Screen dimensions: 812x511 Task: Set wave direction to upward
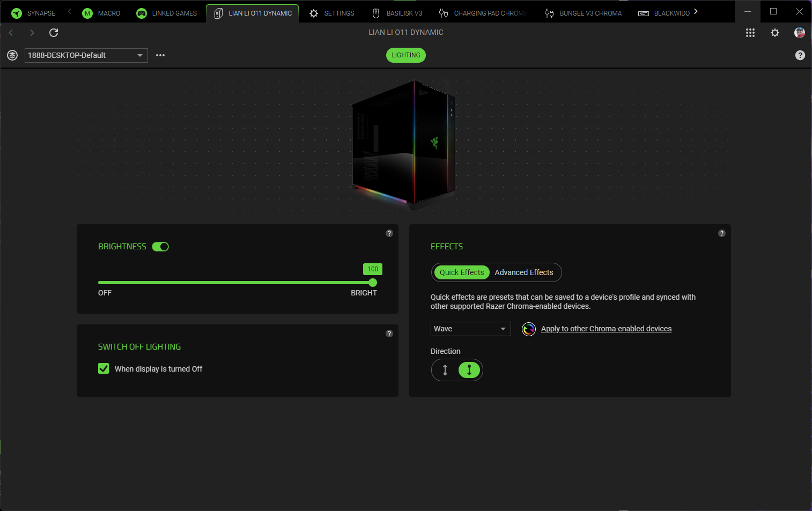click(445, 370)
